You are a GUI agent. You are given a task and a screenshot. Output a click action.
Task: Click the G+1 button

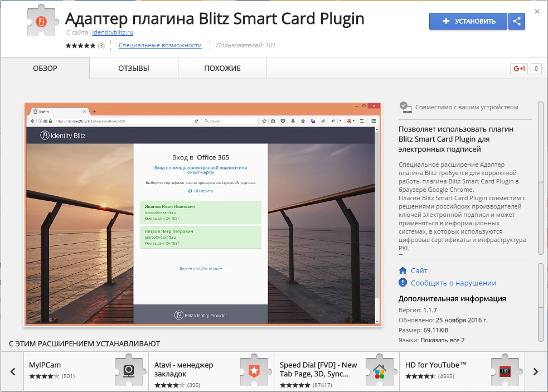[519, 69]
